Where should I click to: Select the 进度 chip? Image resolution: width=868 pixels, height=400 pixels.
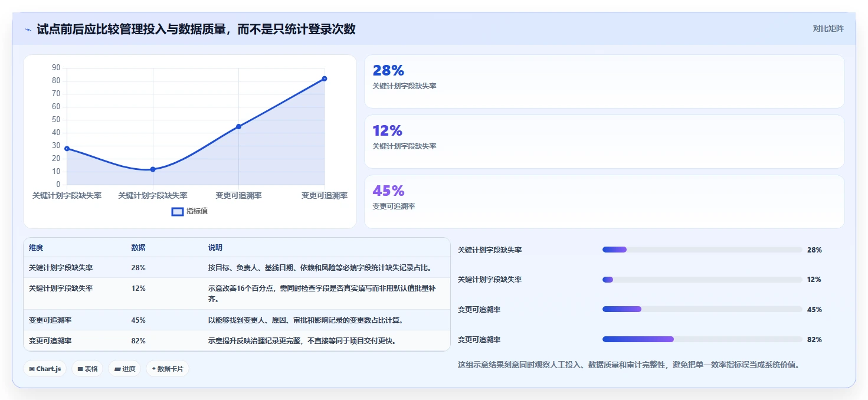coord(125,369)
